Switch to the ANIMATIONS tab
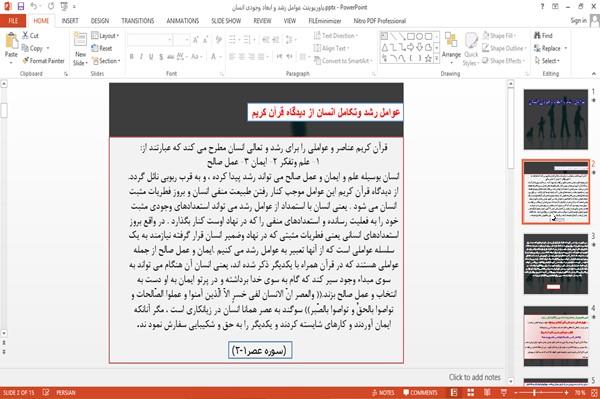Screen dimensions: 600x399 [183, 21]
